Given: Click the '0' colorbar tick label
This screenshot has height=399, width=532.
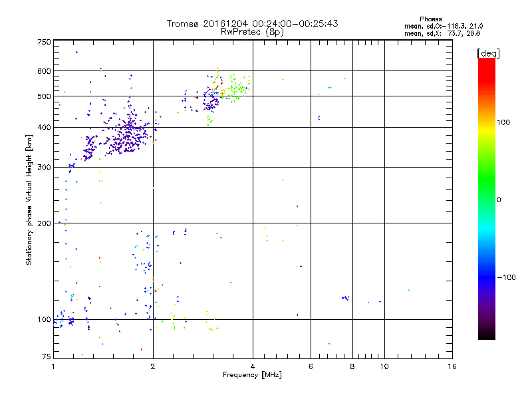Looking at the screenshot, I should coord(498,199).
